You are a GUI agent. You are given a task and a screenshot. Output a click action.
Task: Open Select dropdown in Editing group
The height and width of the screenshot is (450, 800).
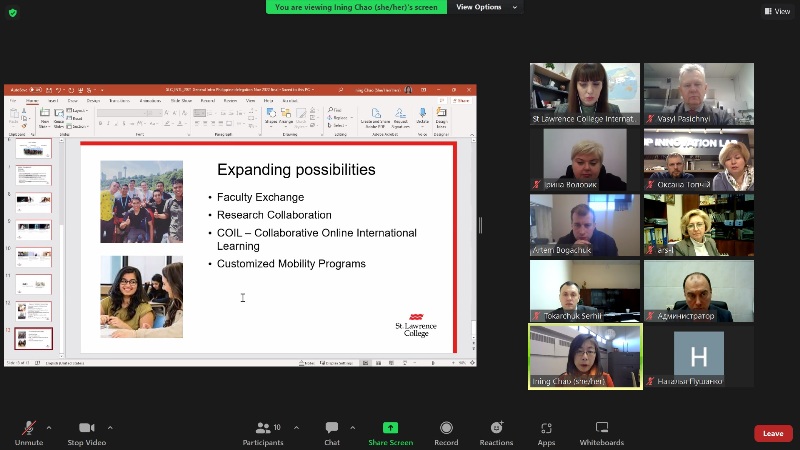pos(337,126)
